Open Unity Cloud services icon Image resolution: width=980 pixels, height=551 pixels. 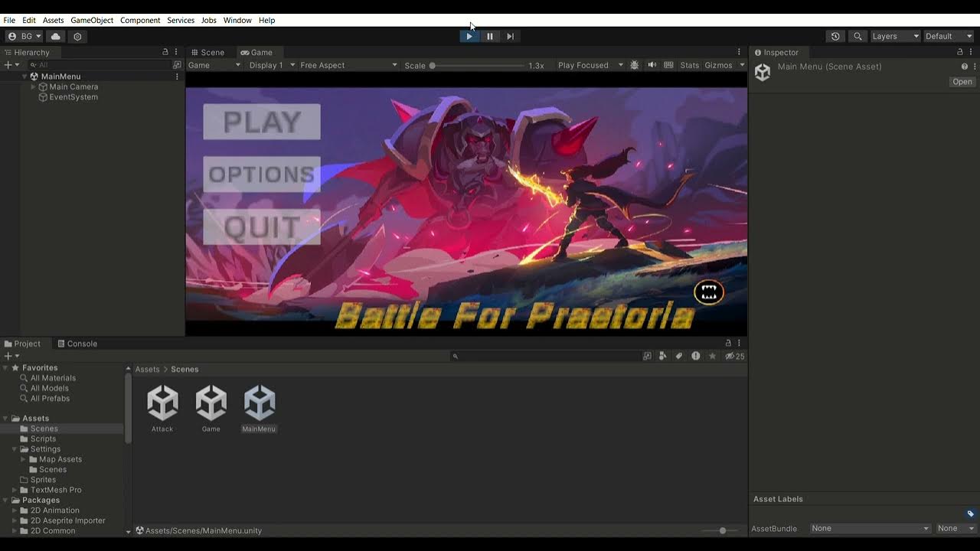click(56, 36)
